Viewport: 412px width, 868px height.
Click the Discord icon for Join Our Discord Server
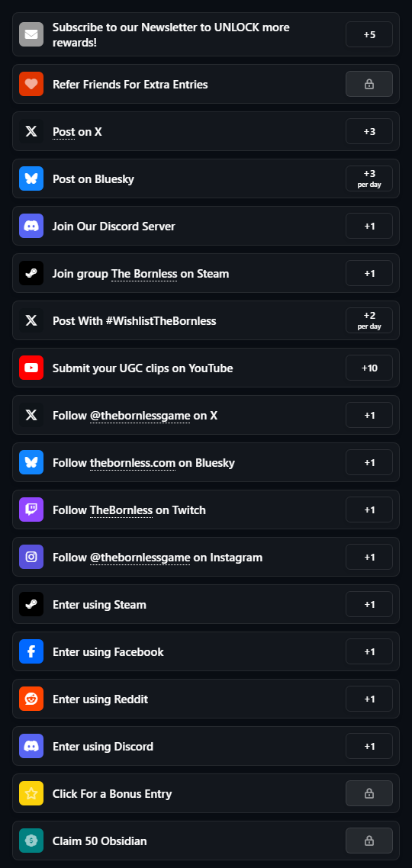31,226
